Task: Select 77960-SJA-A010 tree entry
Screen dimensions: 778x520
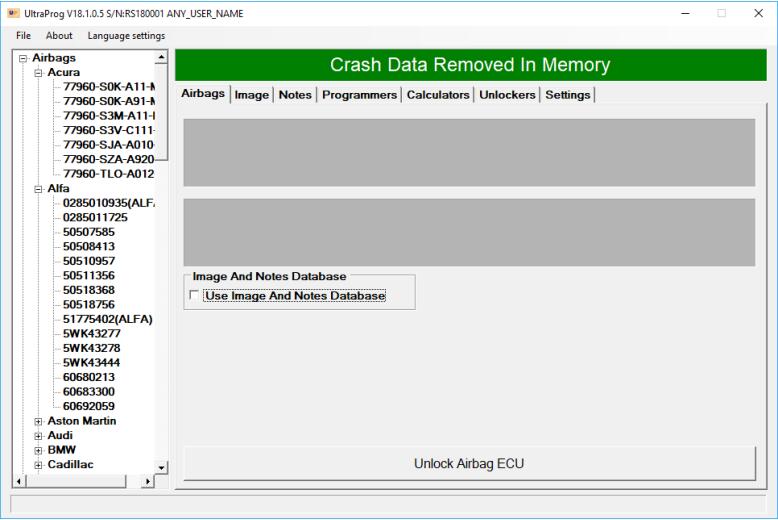Action: tap(109, 145)
